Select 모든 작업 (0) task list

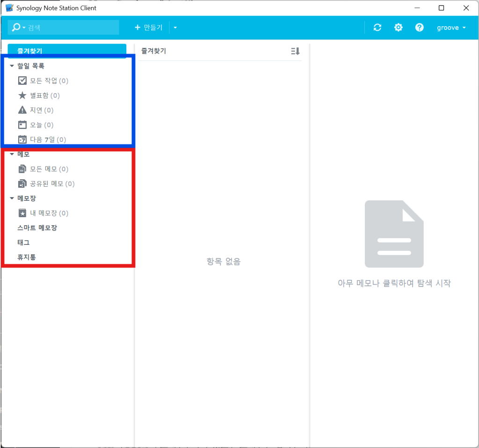[x=49, y=81]
